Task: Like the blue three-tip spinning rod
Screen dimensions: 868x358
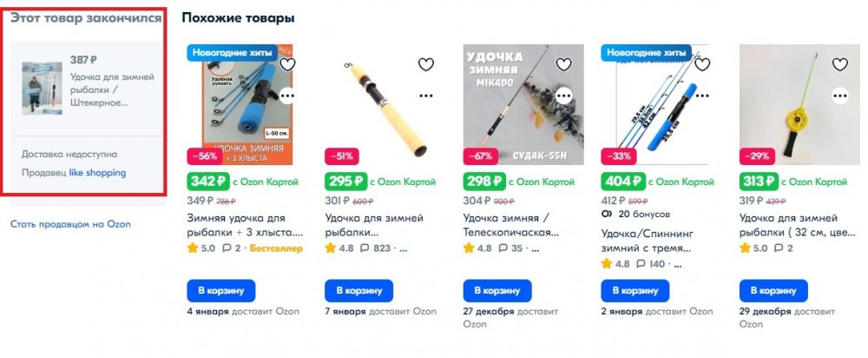Action: (702, 65)
